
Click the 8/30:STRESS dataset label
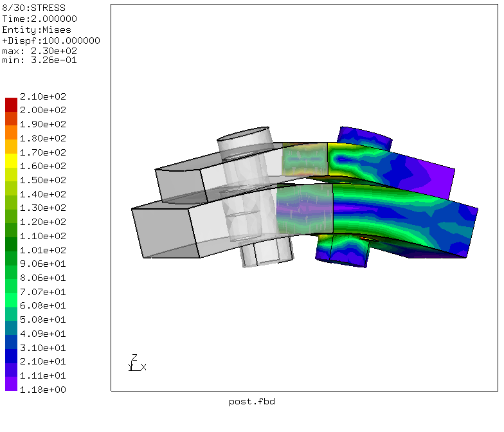click(x=33, y=8)
